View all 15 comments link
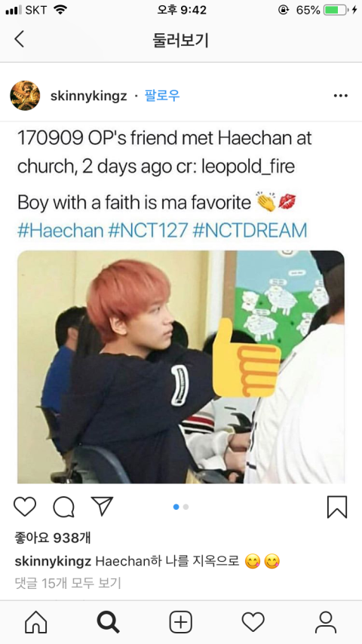Screen dimensions: 362x644 [68, 583]
